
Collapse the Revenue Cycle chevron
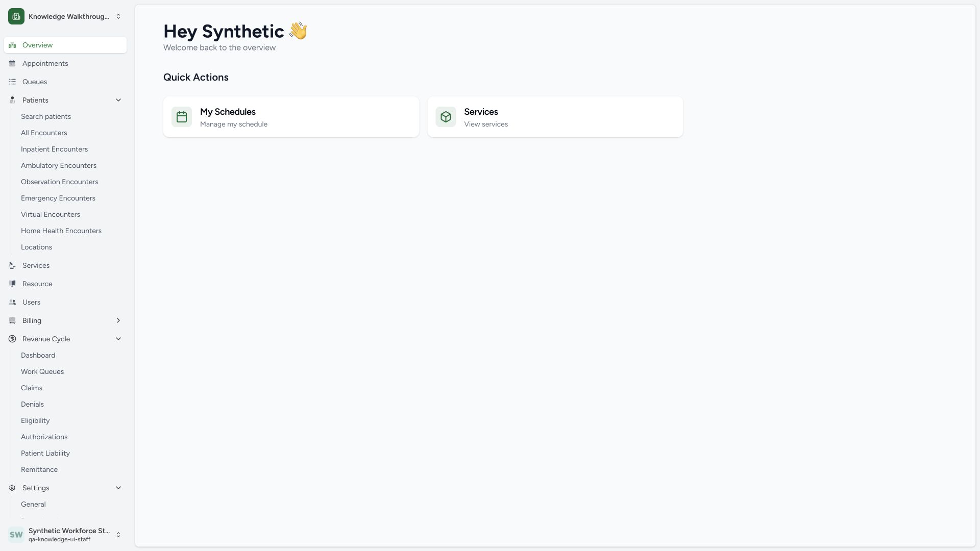[x=118, y=339]
